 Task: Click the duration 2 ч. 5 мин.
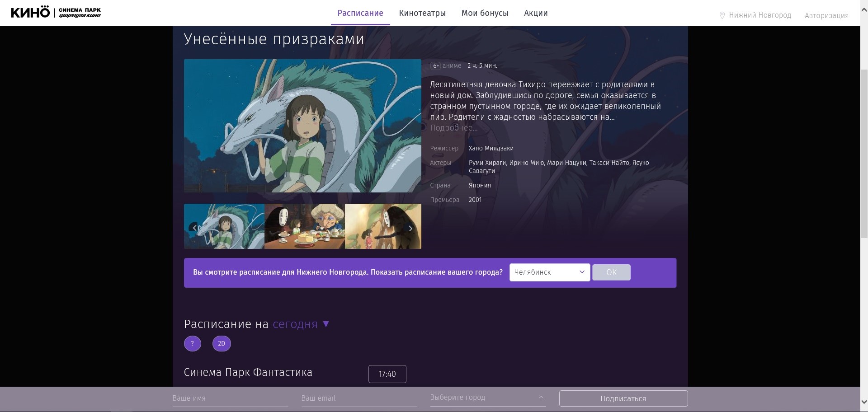[482, 66]
